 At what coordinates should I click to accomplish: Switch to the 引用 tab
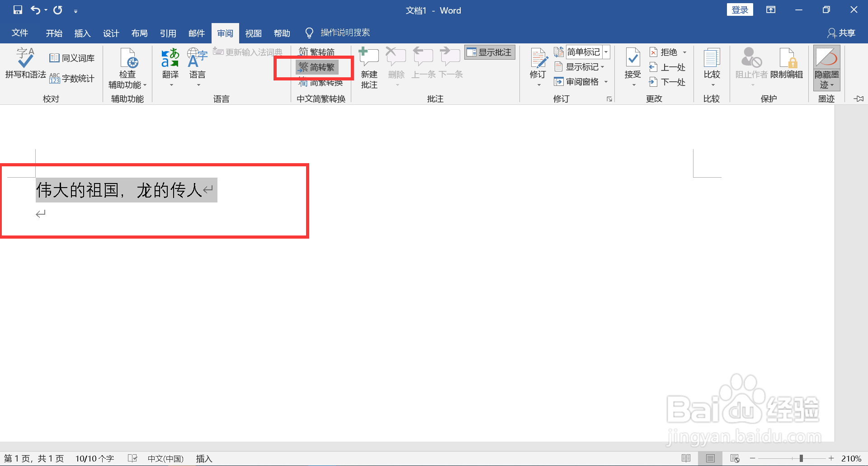[168, 33]
